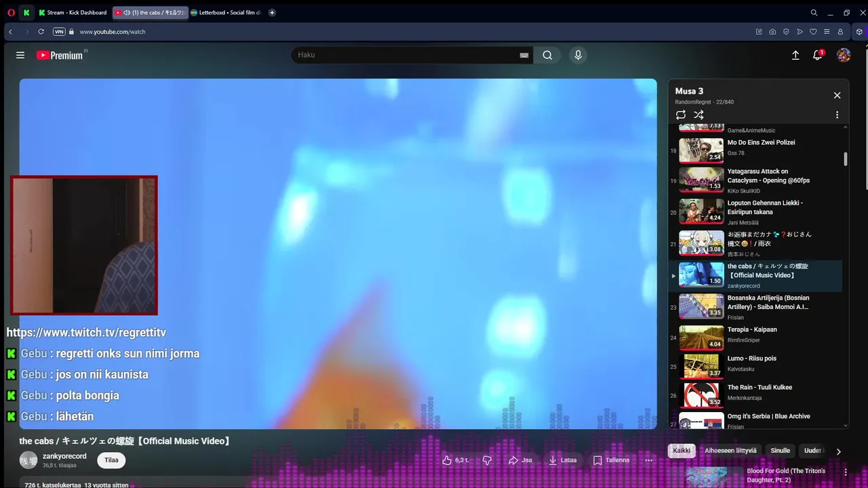Open more actions ellipsis below video
This screenshot has height=488, width=868.
click(648, 460)
